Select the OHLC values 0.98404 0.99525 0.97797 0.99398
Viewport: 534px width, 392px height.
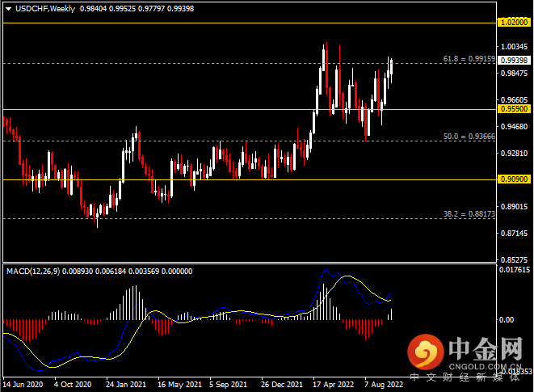(137, 9)
